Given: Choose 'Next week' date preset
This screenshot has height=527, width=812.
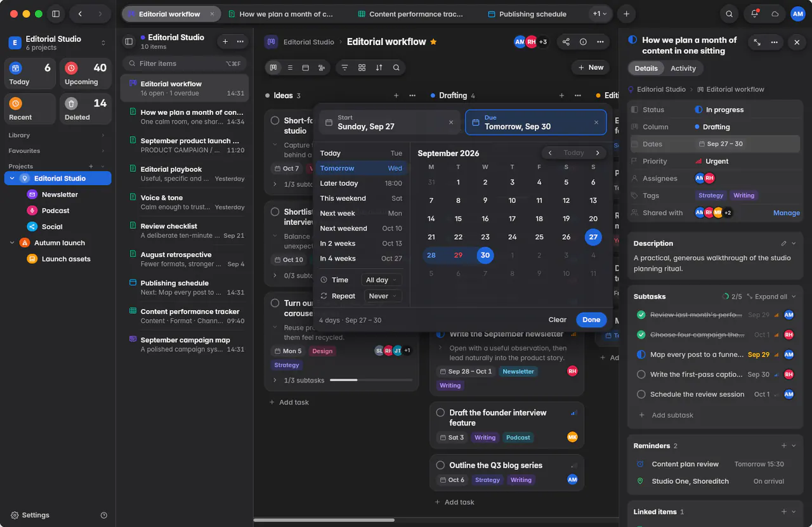Looking at the screenshot, I should [361, 214].
